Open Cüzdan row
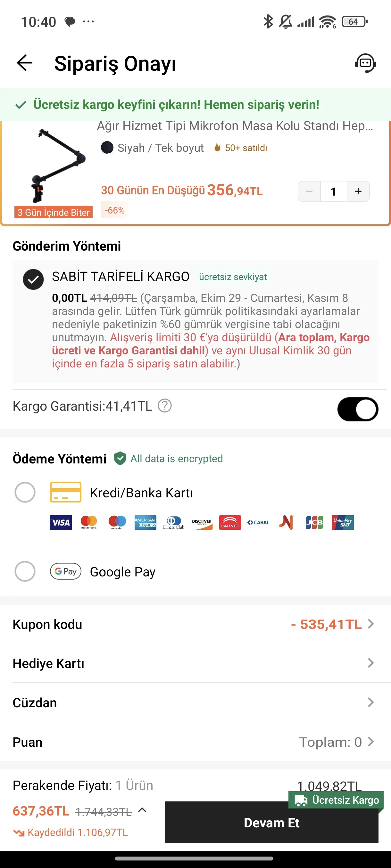 click(370, 703)
